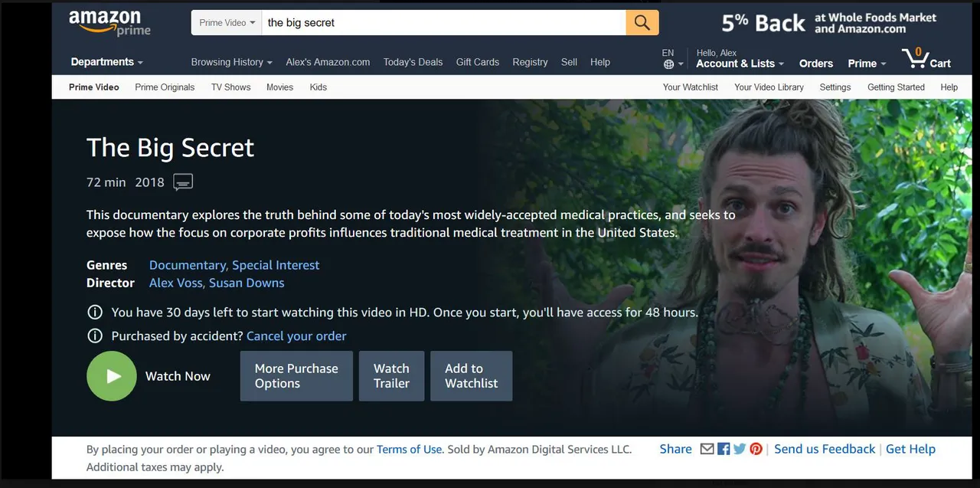980x488 pixels.
Task: Click the 2018 release year text
Action: click(x=150, y=182)
